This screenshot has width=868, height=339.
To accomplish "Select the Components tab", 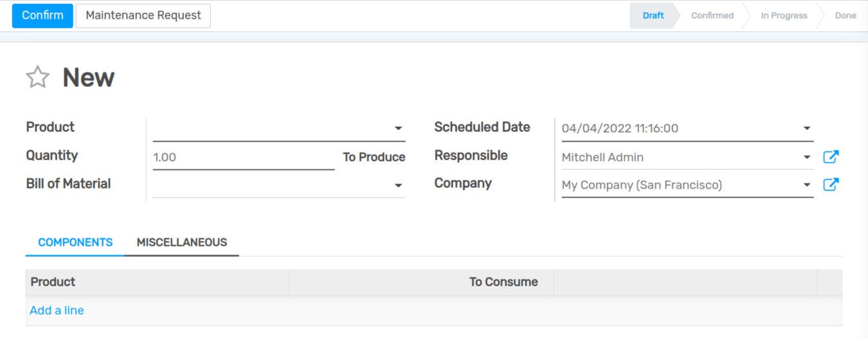I will (x=75, y=243).
